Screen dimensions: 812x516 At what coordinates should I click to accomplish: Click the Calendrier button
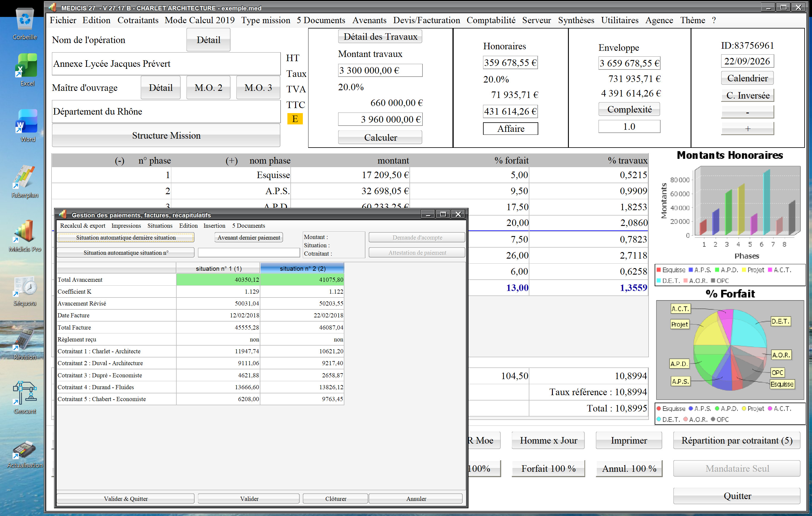747,78
